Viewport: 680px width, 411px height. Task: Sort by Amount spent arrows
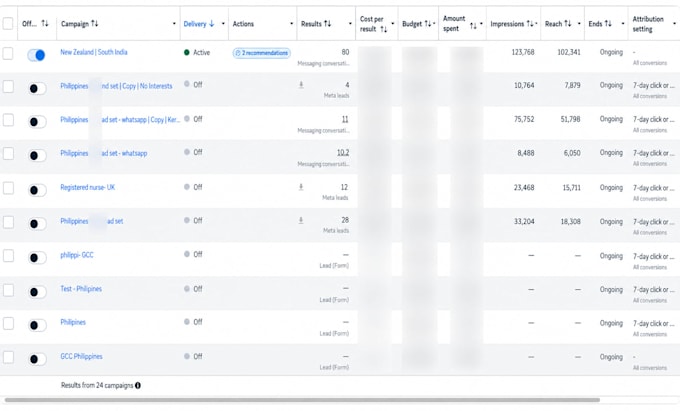(x=473, y=26)
